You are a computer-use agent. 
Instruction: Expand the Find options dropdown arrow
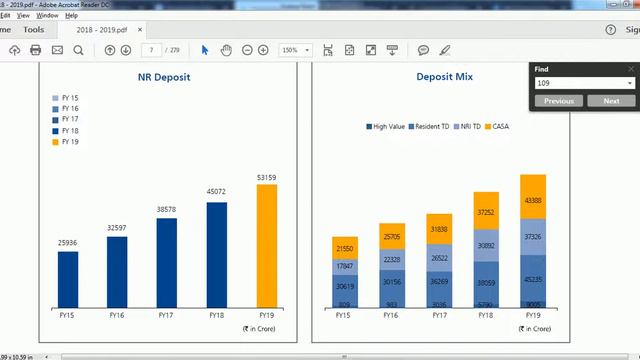630,83
